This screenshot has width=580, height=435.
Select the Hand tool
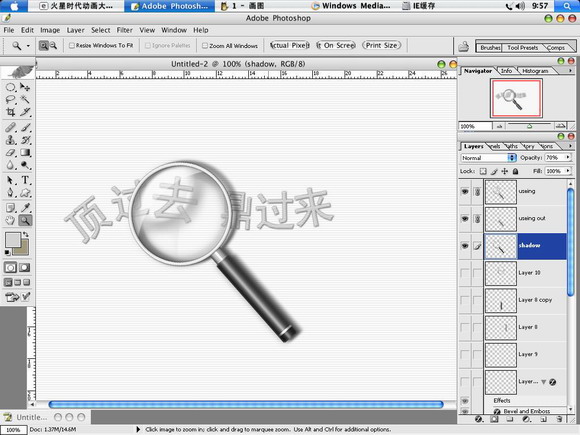pyautogui.click(x=10, y=220)
